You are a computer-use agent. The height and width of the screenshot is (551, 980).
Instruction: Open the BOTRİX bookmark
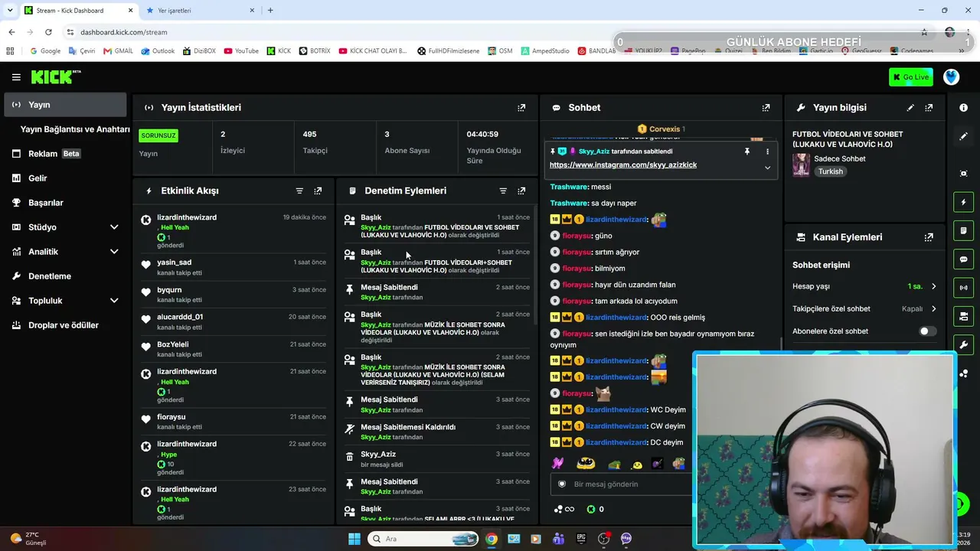(x=314, y=51)
